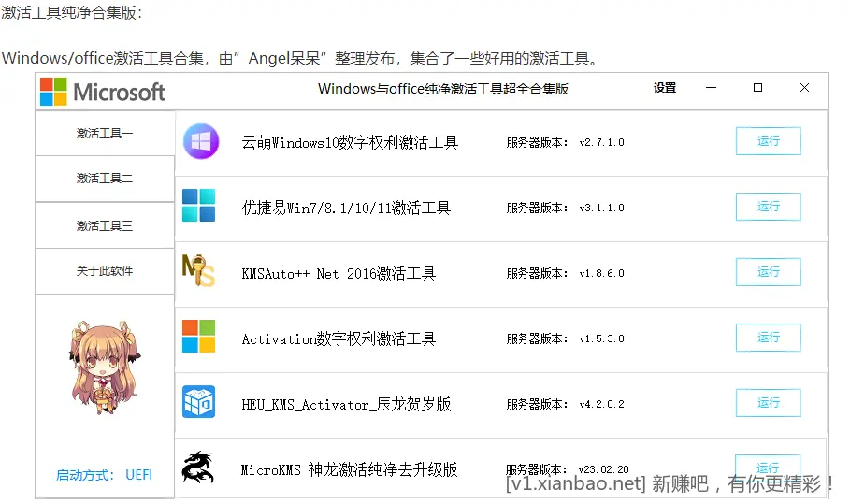Click the 启动方式: UEFI label
The width and height of the screenshot is (850, 504).
[104, 475]
